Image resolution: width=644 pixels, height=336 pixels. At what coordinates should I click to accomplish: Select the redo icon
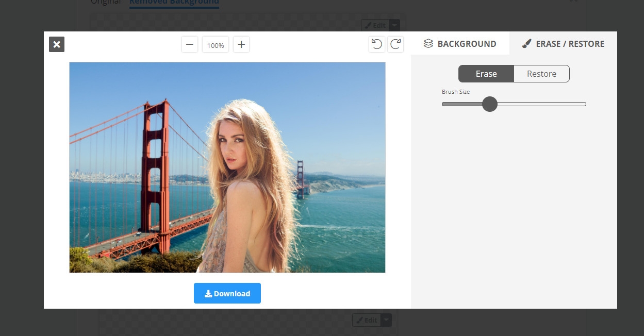(395, 44)
